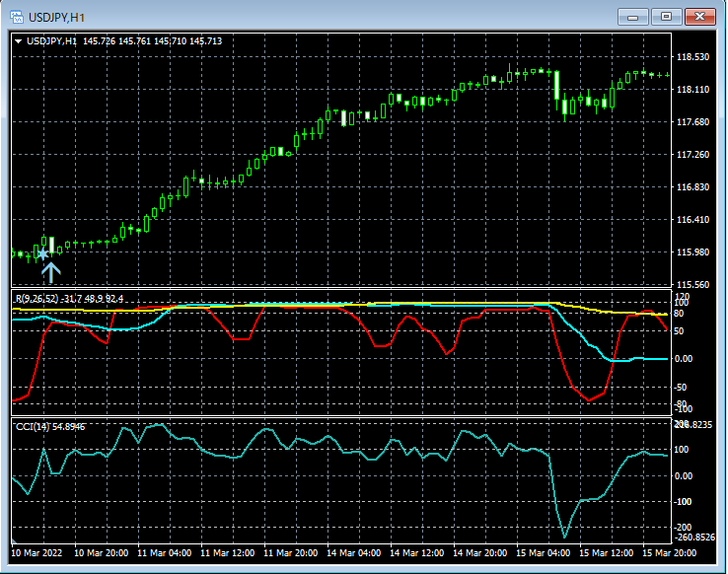Click the chart window icon in title bar
Viewport: 728px width, 574px height.
tap(17, 17)
